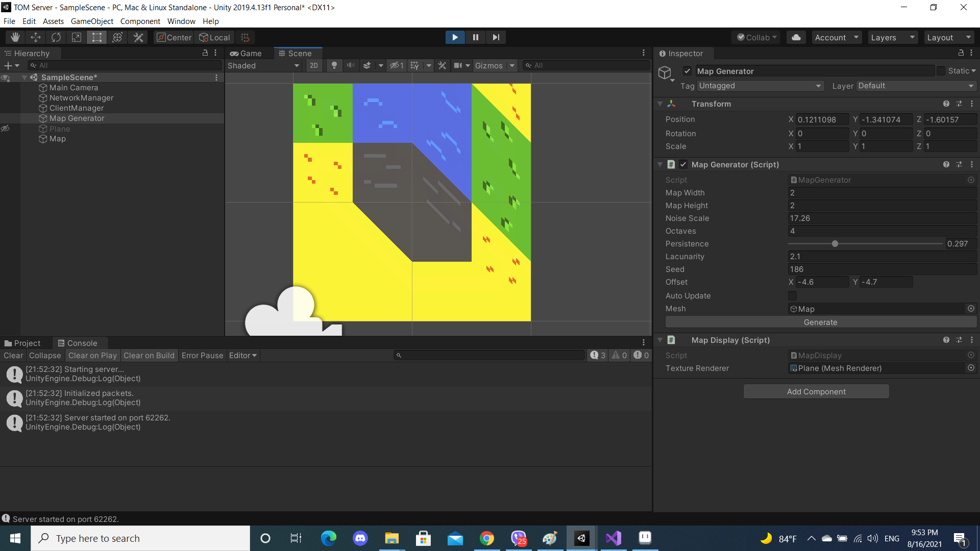The height and width of the screenshot is (551, 980).
Task: Select the Scale tool
Action: 76,37
